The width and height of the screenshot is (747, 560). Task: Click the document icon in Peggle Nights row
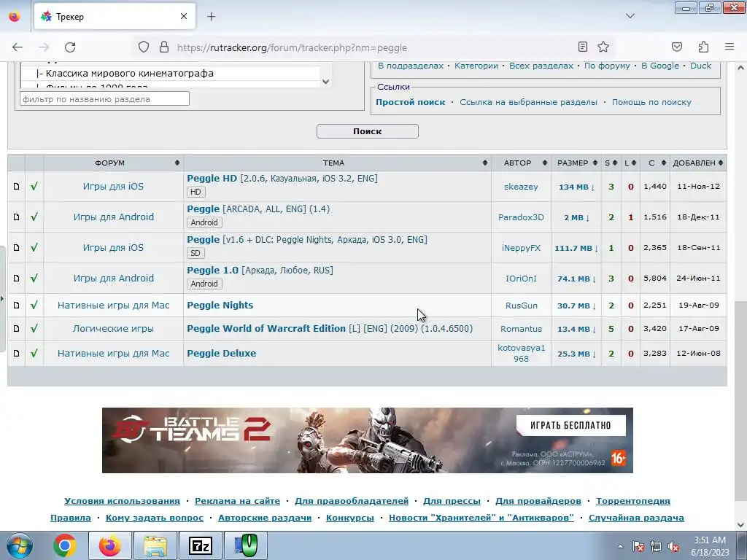click(x=16, y=306)
